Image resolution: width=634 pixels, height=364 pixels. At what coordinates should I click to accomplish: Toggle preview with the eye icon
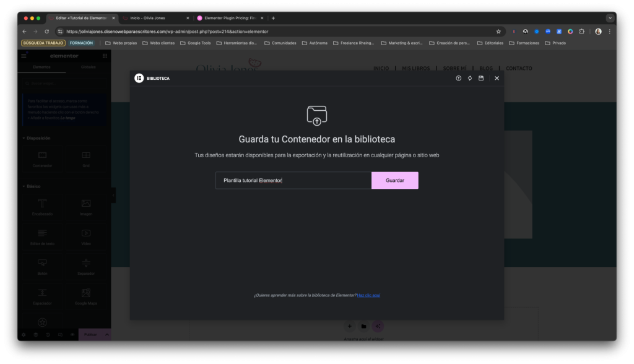click(72, 334)
